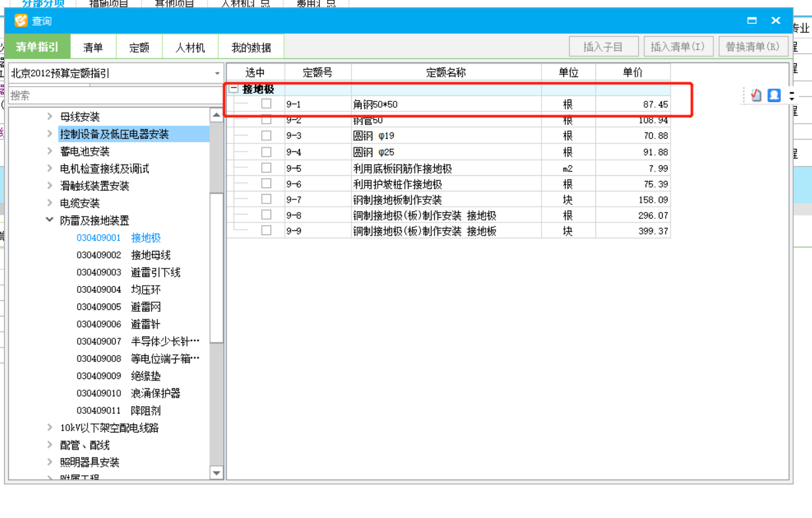Image resolution: width=812 pixels, height=518 pixels.
Task: Click the 控制设备及低压电器安装 tree label
Action: click(114, 134)
